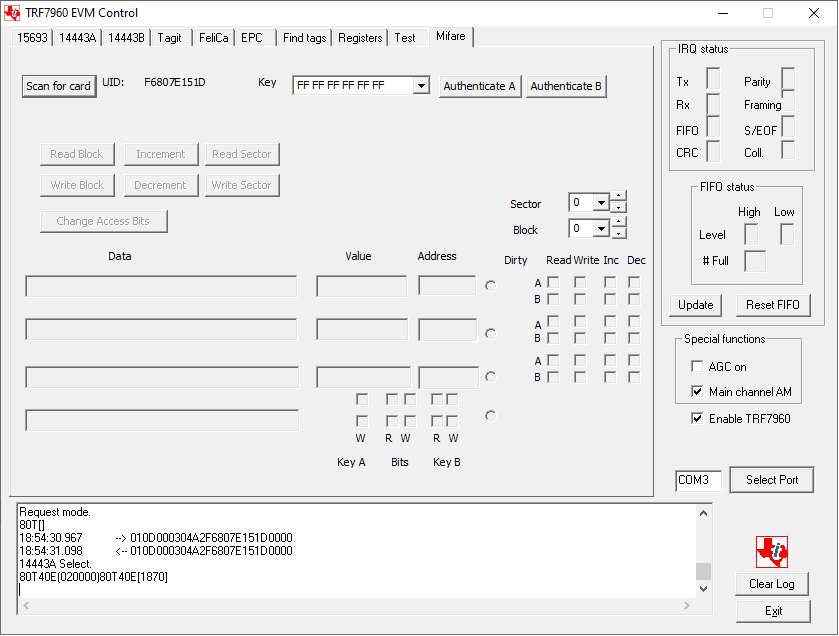Tick the Parity IRQ status box
The image size is (839, 636).
click(788, 79)
